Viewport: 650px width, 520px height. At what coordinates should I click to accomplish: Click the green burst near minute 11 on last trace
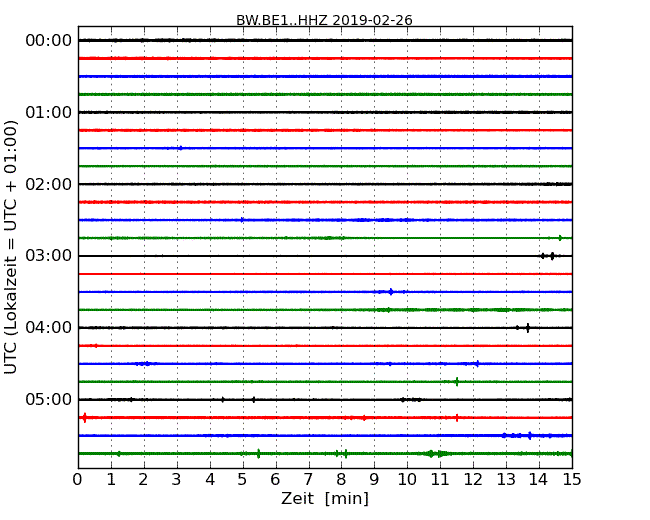coord(435,454)
